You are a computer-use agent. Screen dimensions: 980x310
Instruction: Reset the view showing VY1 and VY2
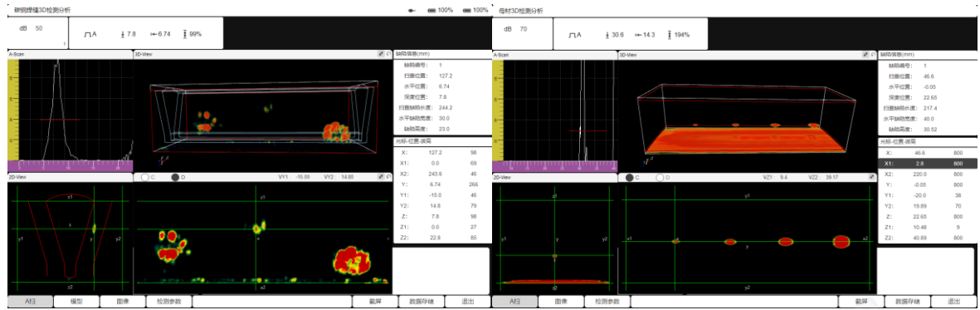click(388, 176)
